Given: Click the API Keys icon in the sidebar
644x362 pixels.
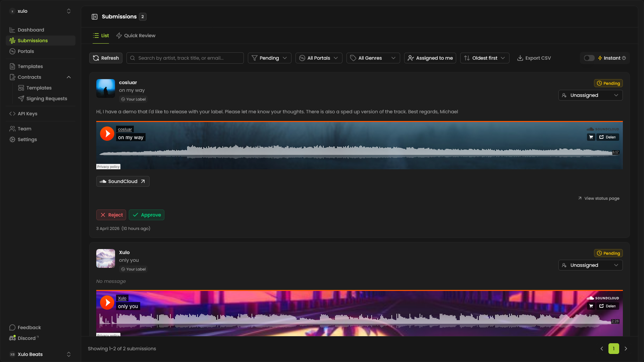Looking at the screenshot, I should pyautogui.click(x=12, y=114).
